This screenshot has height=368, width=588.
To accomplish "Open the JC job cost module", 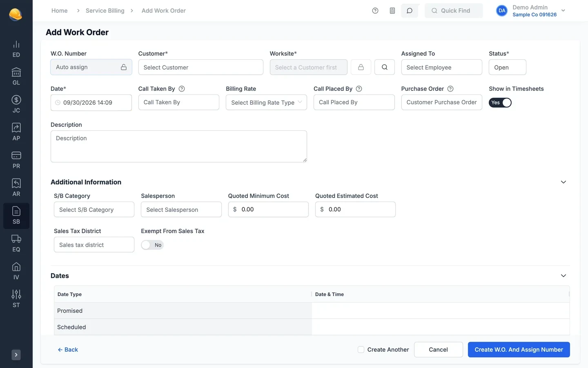I will click(x=16, y=105).
